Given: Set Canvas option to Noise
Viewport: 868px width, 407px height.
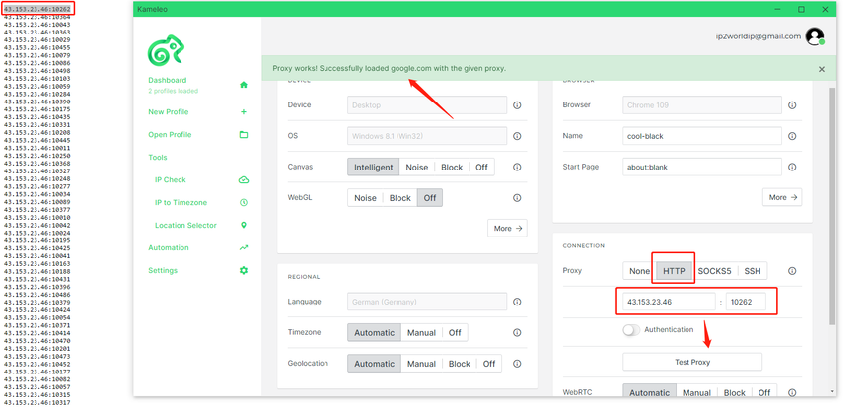Looking at the screenshot, I should tap(417, 168).
